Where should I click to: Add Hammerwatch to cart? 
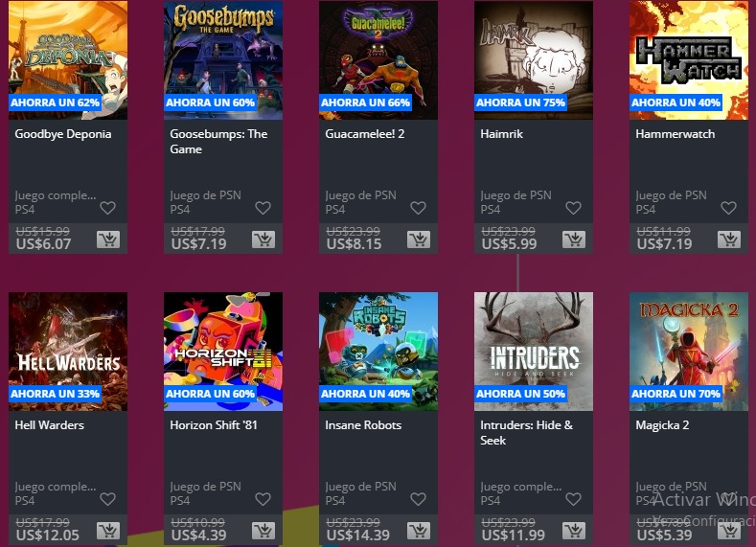(729, 239)
